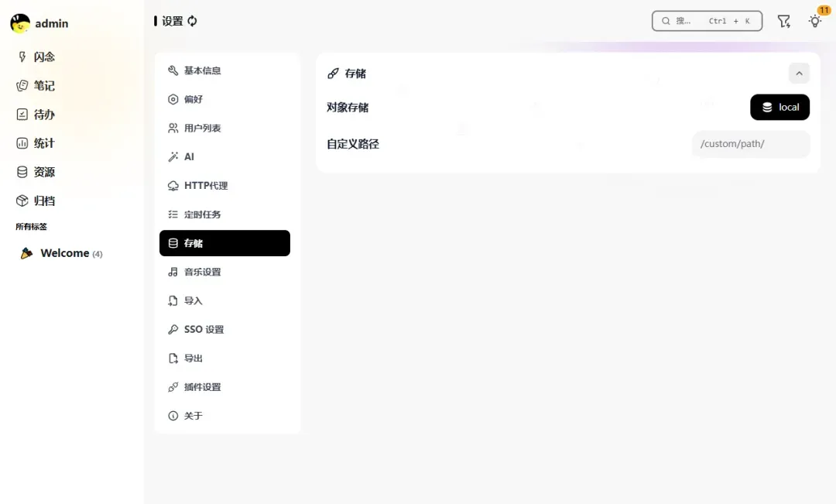Screen dimensions: 836x504
Task: Open SSO 设置 tab
Action: pyautogui.click(x=224, y=330)
